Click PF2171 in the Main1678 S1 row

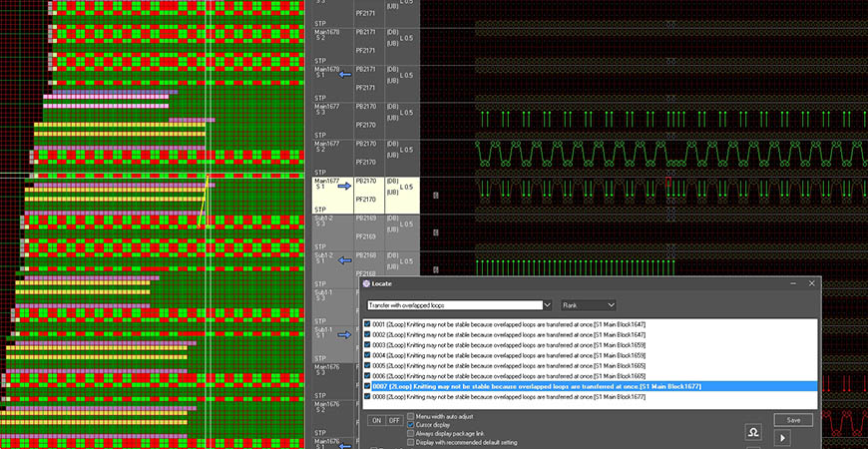pyautogui.click(x=365, y=88)
